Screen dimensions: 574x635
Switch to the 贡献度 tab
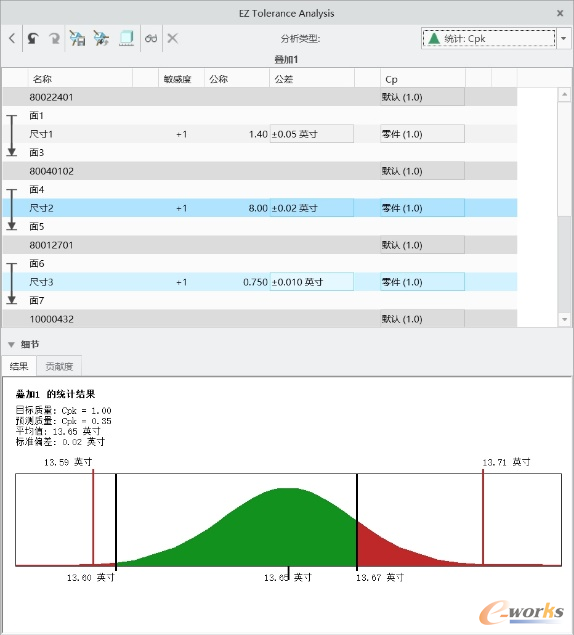(x=59, y=367)
